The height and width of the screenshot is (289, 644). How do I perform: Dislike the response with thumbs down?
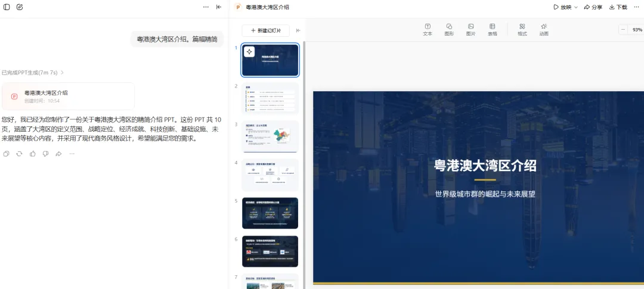45,154
